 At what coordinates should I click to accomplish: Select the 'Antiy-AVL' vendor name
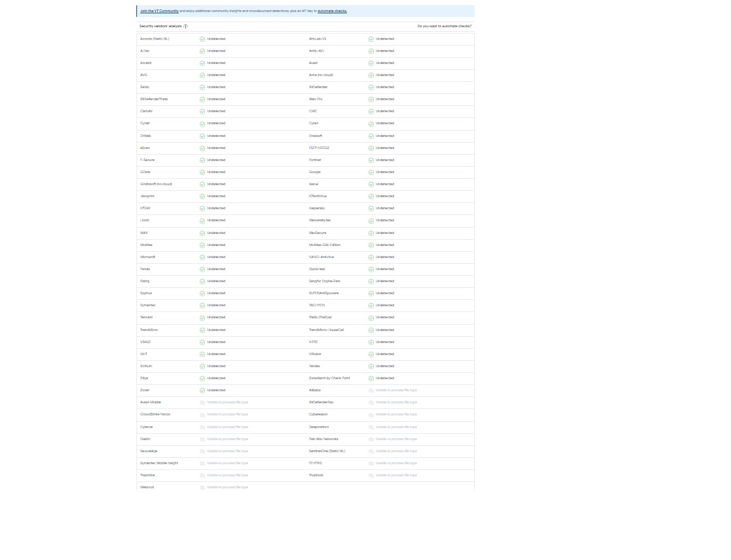coord(316,51)
